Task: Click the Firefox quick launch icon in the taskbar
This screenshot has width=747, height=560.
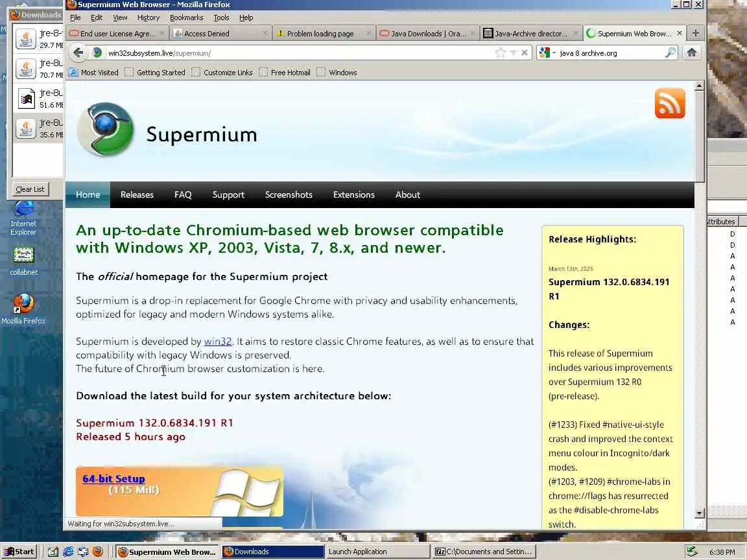Action: 98,552
